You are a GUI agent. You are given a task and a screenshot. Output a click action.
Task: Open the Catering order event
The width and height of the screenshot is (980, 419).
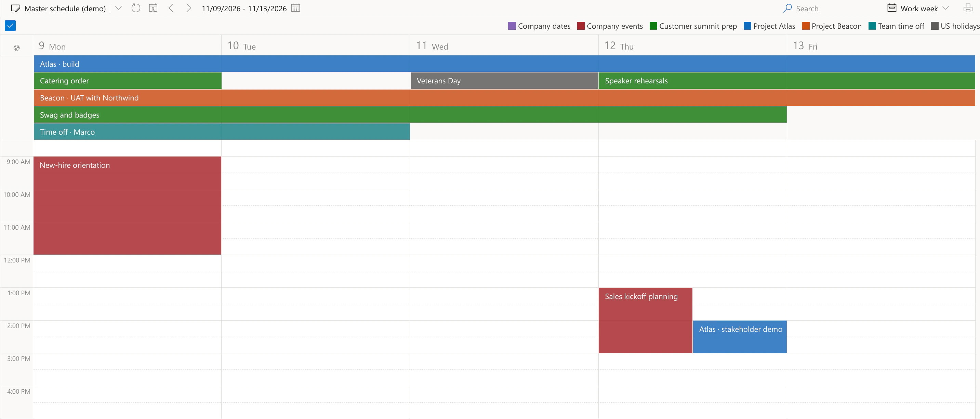point(128,81)
